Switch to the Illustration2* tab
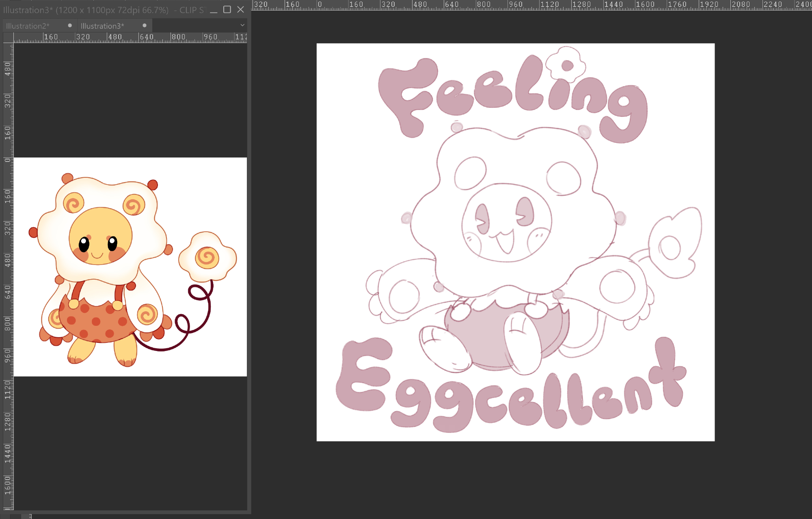The image size is (812, 519). [x=28, y=26]
